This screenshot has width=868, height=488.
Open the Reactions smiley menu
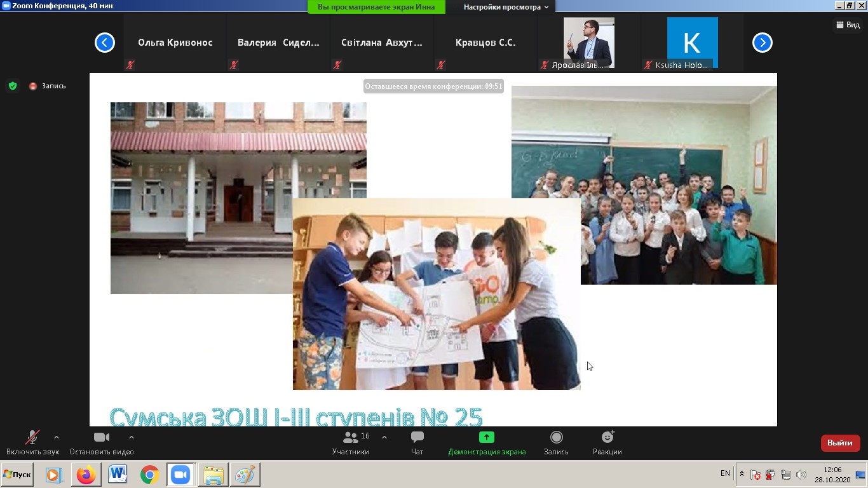coord(607,437)
